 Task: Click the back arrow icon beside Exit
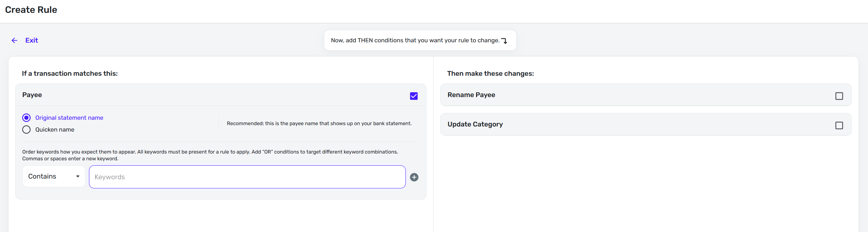pos(14,41)
